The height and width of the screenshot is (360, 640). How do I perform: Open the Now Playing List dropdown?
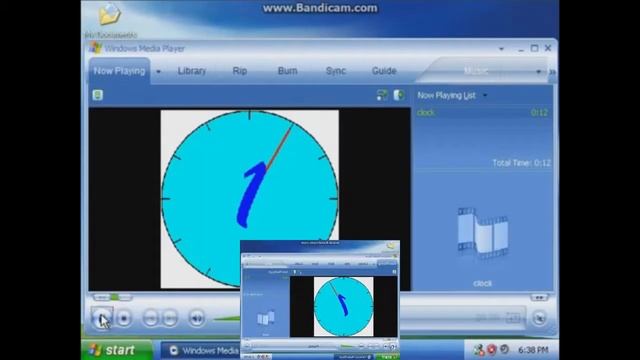(x=485, y=96)
